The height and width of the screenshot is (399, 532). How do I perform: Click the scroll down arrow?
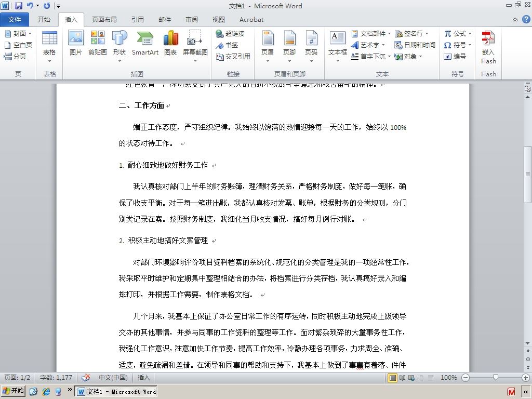pyautogui.click(x=528, y=343)
